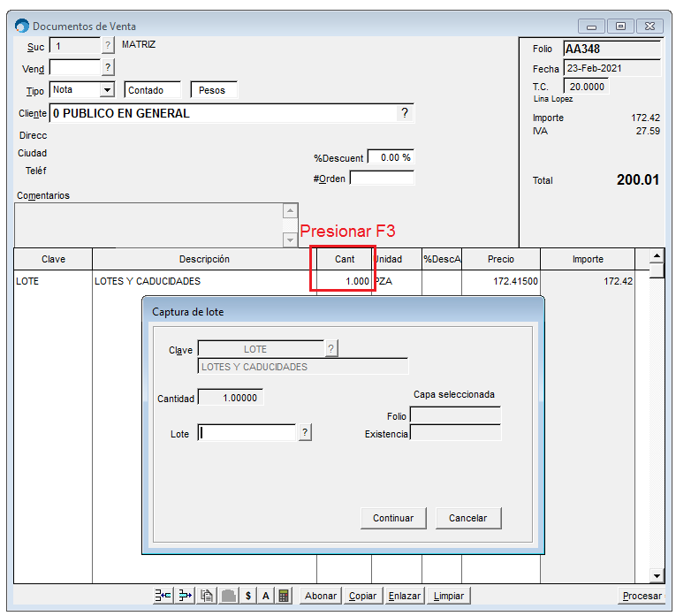This screenshot has height=616, width=676.
Task: Click the remove row icon in bottom toolbar
Action: (185, 596)
